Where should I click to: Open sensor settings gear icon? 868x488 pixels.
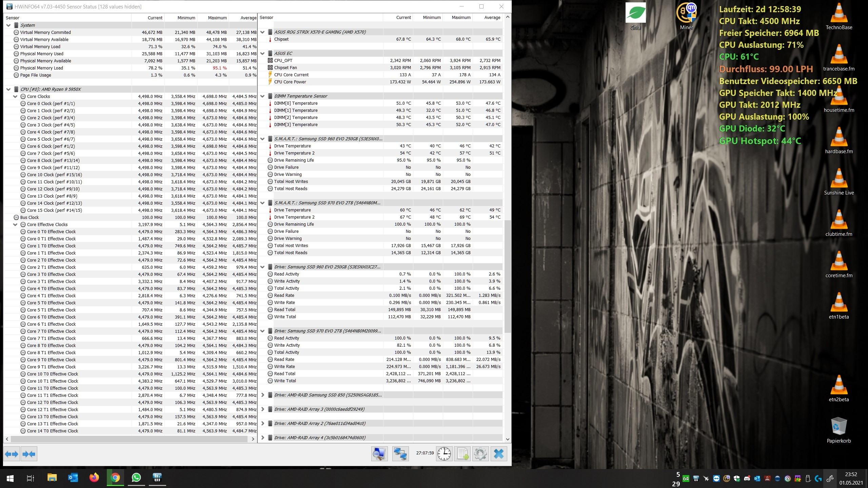pos(480,453)
